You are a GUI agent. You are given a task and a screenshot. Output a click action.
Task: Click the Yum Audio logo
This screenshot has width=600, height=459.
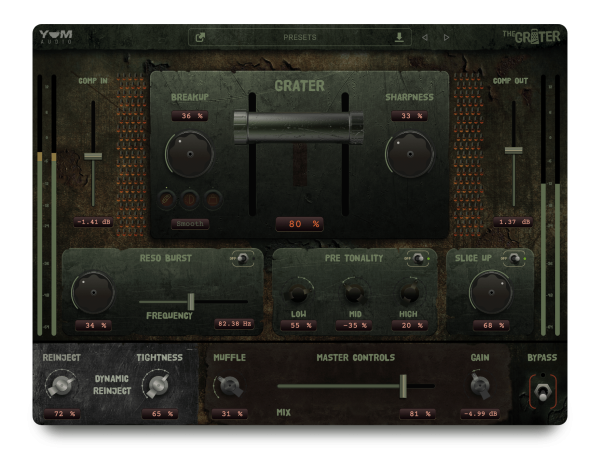point(56,37)
